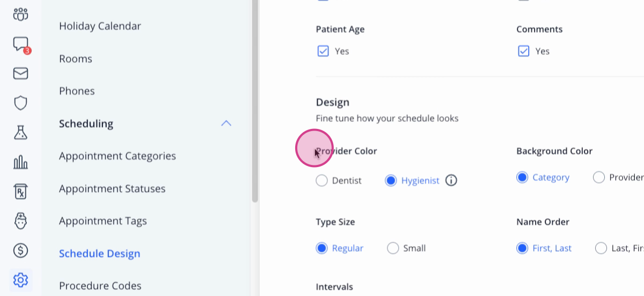Uncheck the Comments Yes checkbox
The width and height of the screenshot is (644, 296).
(523, 51)
